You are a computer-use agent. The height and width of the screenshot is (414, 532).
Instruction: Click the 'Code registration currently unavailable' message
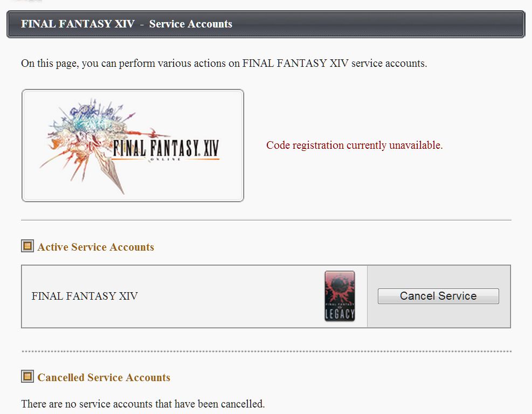point(355,145)
